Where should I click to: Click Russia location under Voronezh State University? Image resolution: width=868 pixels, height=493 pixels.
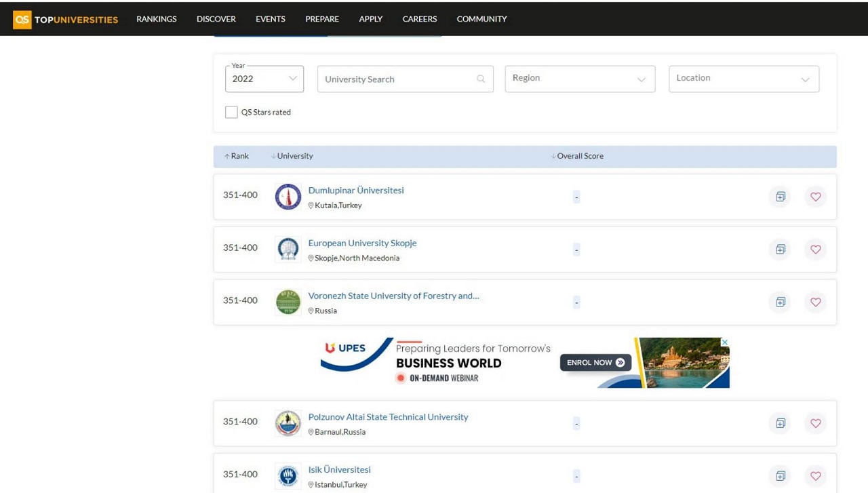[326, 311]
